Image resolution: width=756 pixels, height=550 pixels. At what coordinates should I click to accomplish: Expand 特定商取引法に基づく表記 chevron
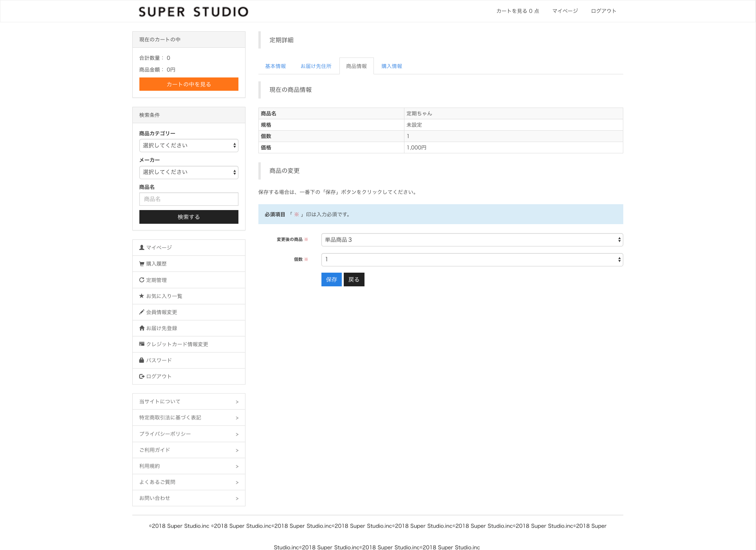pyautogui.click(x=237, y=418)
